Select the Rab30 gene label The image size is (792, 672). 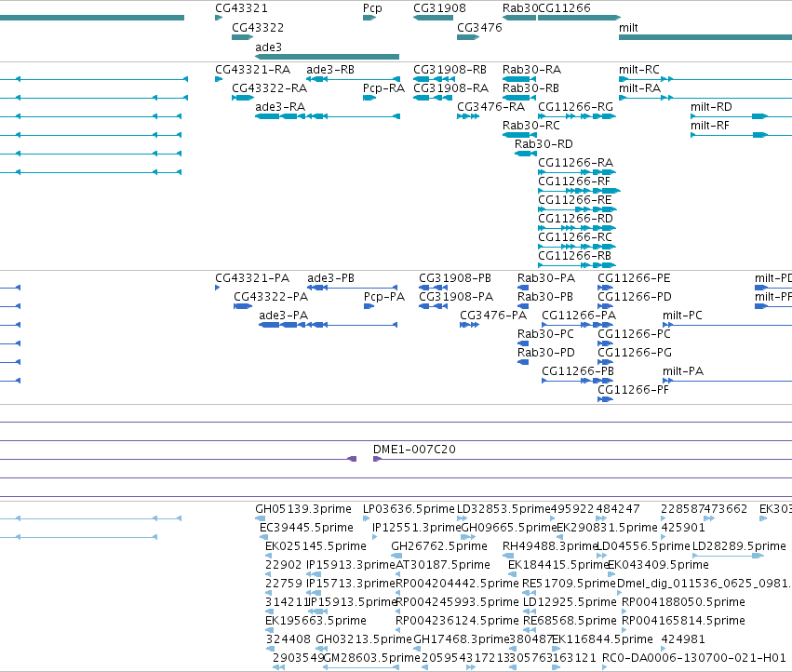519,8
